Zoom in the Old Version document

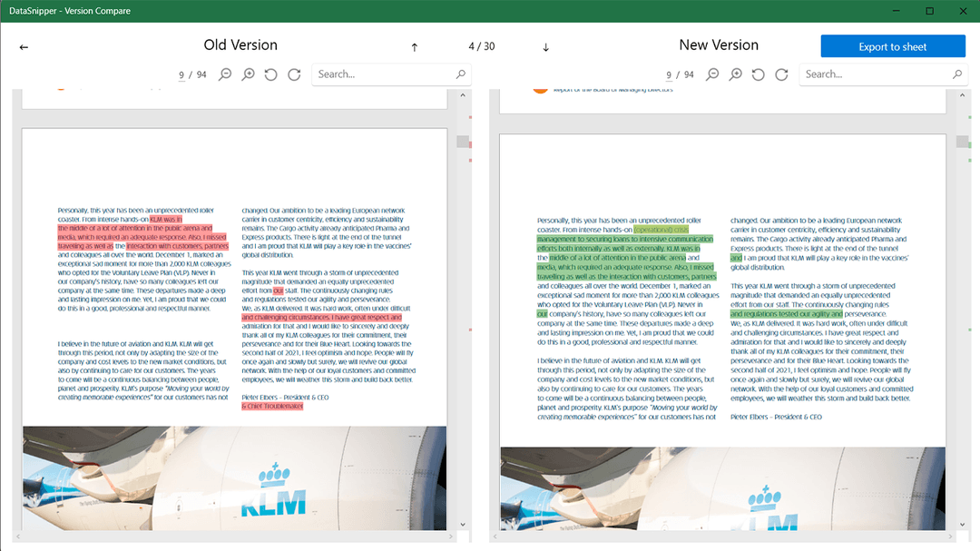248,74
